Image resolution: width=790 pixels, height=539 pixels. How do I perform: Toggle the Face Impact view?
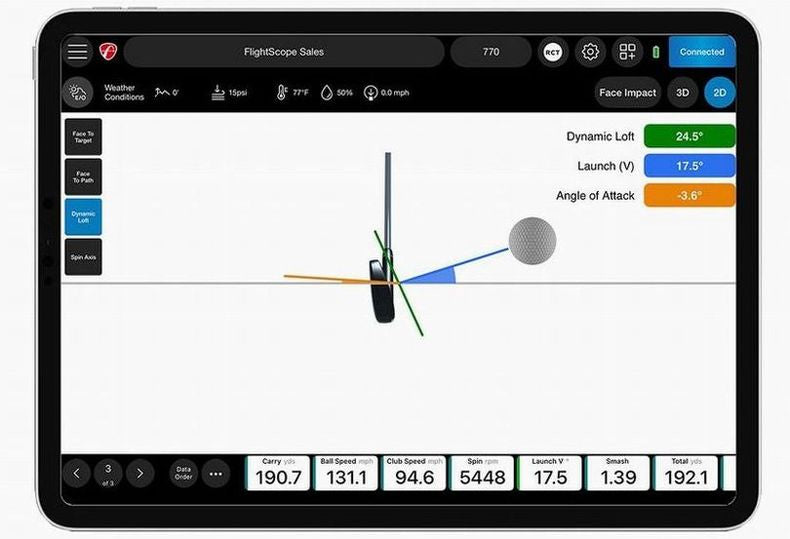[627, 93]
